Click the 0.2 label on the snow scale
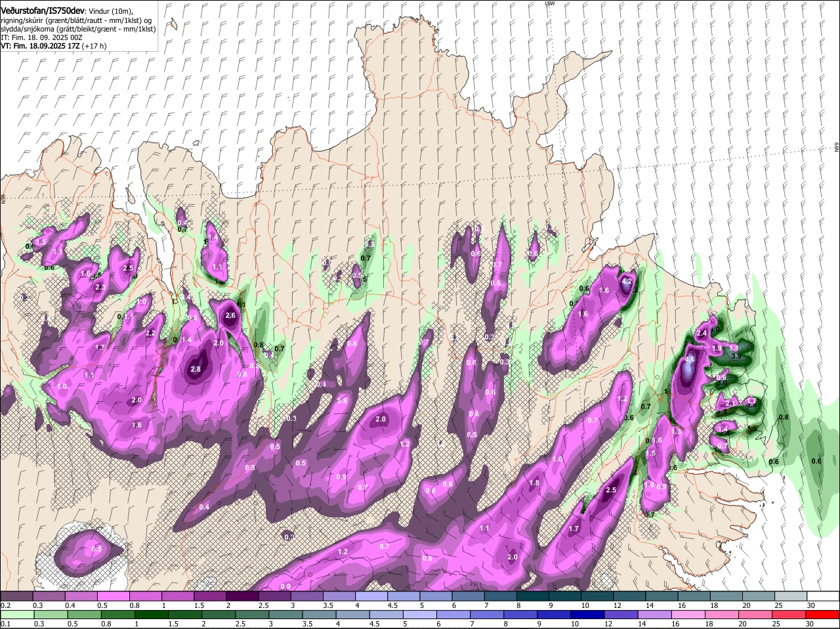Image resolution: width=840 pixels, height=629 pixels. tap(5, 605)
